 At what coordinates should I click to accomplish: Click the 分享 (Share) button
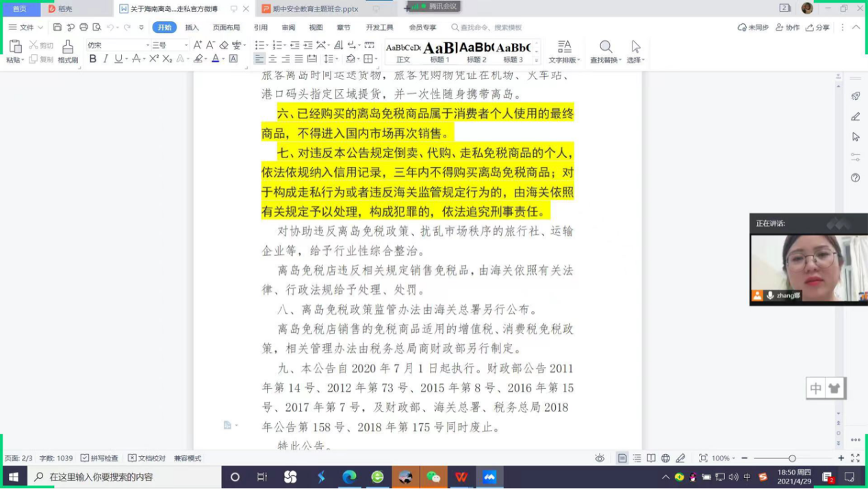[x=817, y=27]
